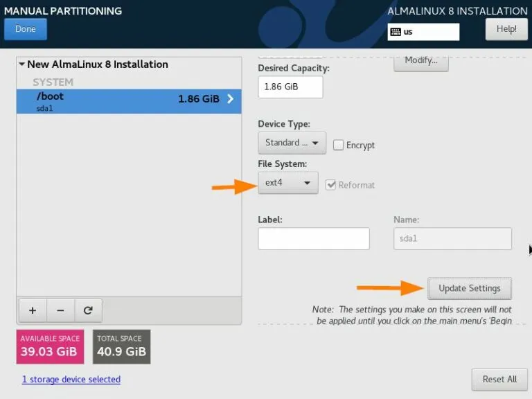Open the ext4 File System dropdown
This screenshot has width=532, height=399.
288,183
